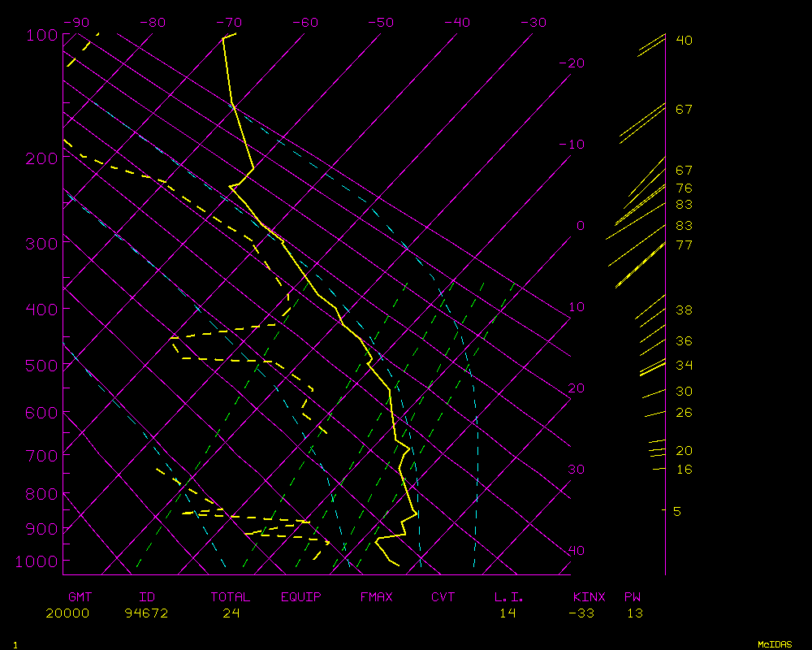Screen dimensions: 812x650
Task: Select the 0 degree isotherm label
Action: coord(580,225)
